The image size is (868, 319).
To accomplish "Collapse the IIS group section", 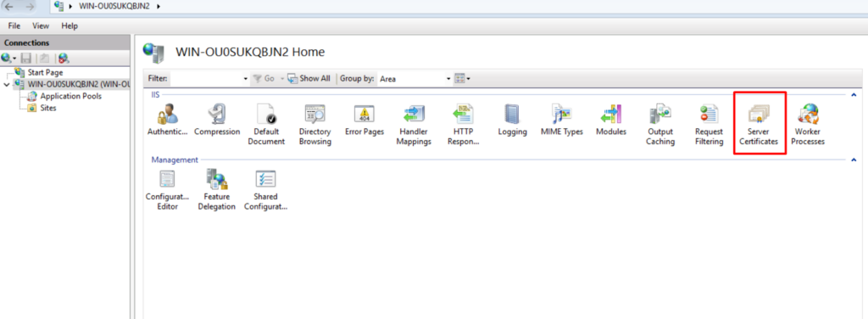I will pyautogui.click(x=853, y=95).
